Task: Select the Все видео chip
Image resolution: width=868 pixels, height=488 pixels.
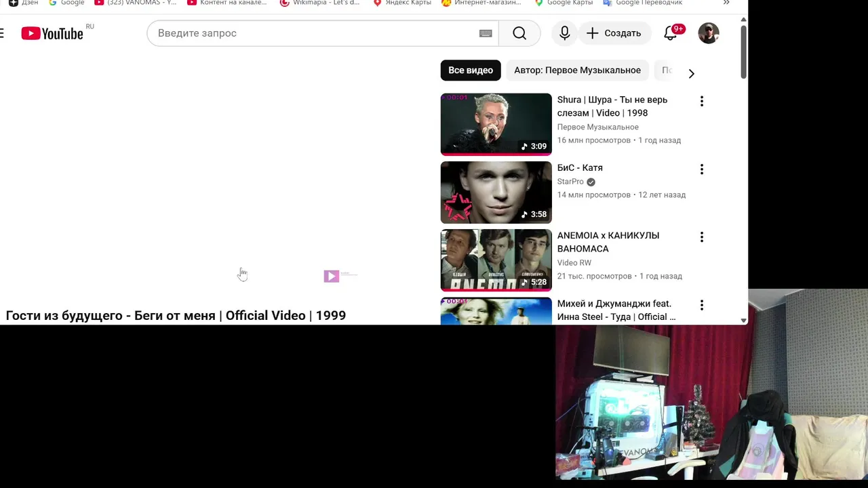Action: [x=471, y=70]
